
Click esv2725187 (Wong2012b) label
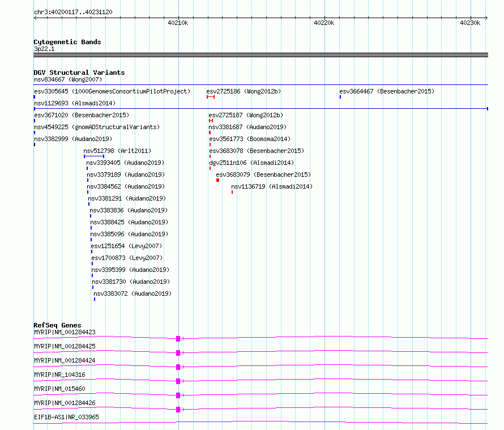(246, 115)
